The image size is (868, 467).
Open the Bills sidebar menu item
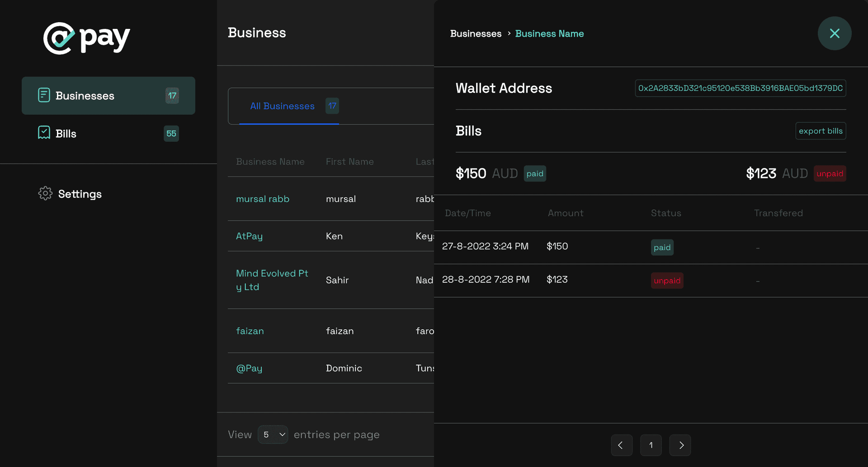coord(108,133)
